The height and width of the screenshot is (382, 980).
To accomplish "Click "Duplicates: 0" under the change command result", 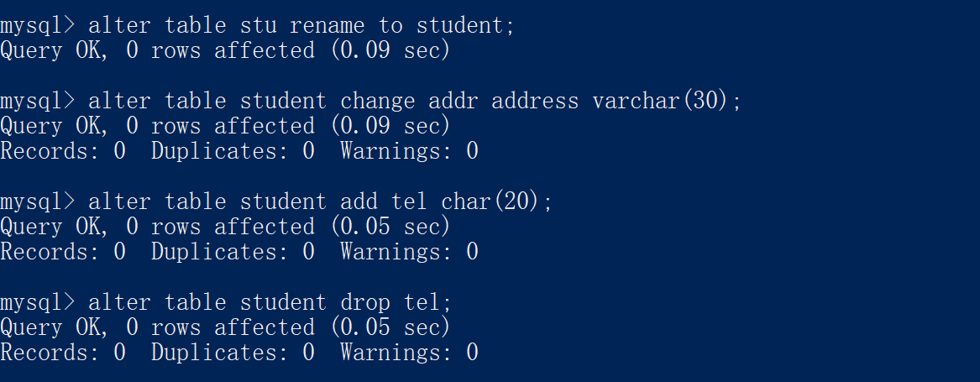I will pos(233,152).
